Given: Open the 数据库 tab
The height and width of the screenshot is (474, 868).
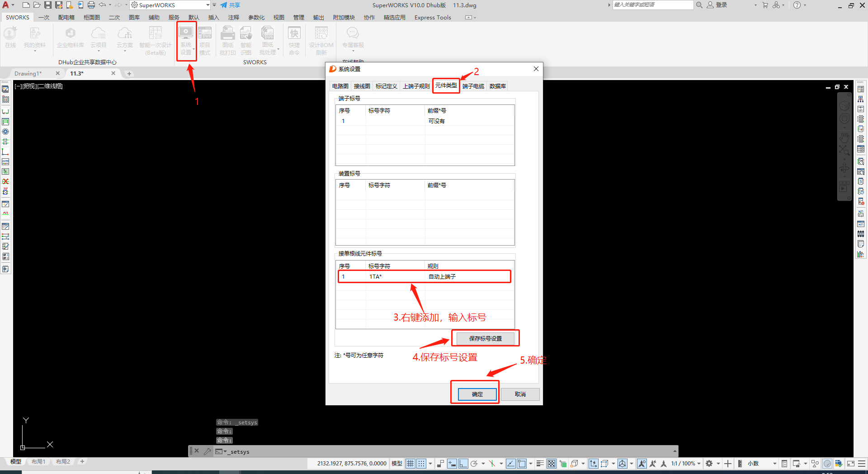Looking at the screenshot, I should coord(498,86).
